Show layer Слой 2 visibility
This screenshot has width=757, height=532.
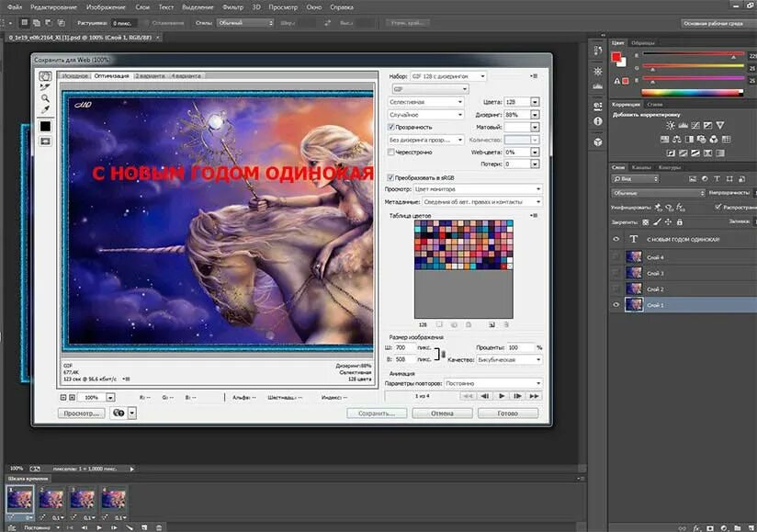point(616,289)
